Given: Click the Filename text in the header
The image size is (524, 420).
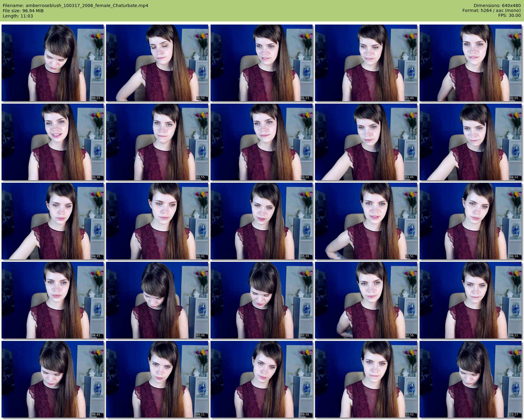Looking at the screenshot, I should (x=75, y=6).
